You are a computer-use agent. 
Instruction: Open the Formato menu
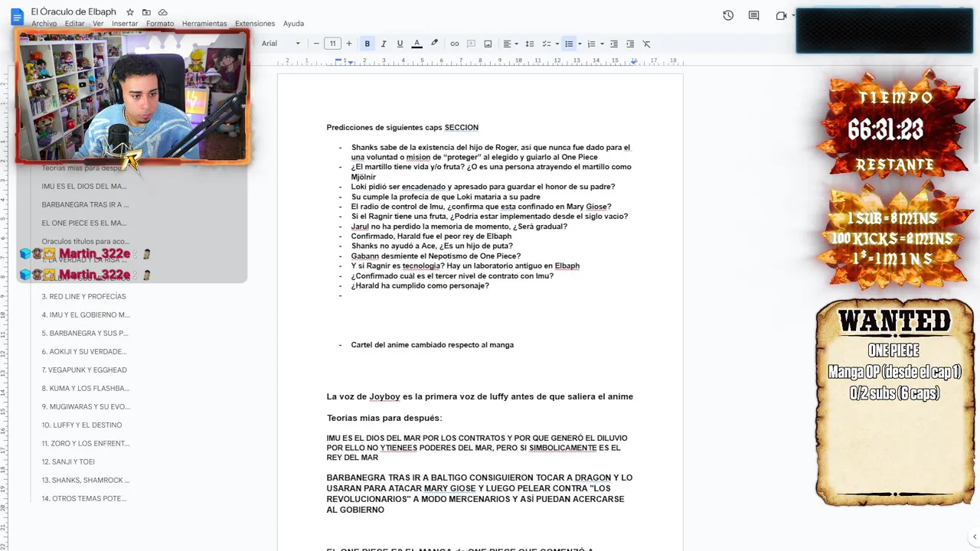(160, 24)
